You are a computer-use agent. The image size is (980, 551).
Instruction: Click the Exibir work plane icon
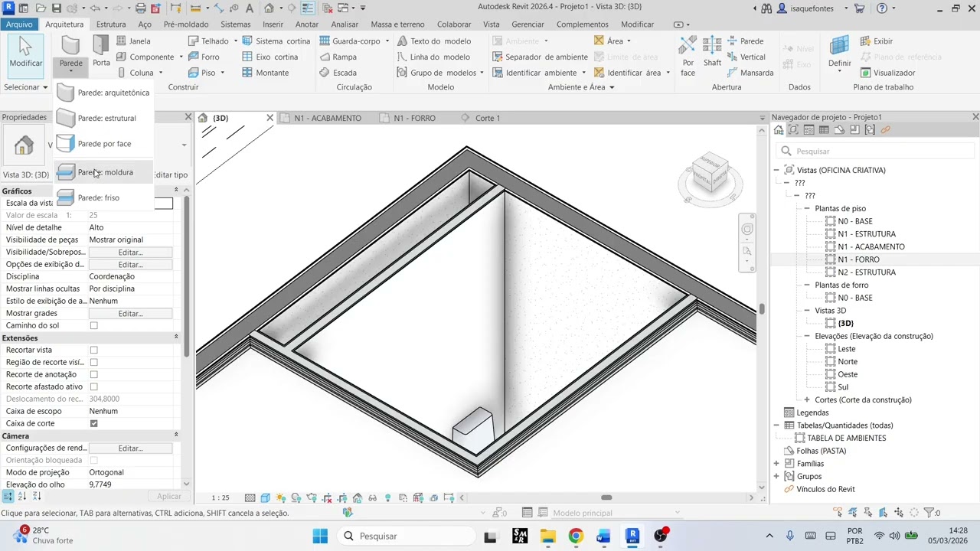876,41
